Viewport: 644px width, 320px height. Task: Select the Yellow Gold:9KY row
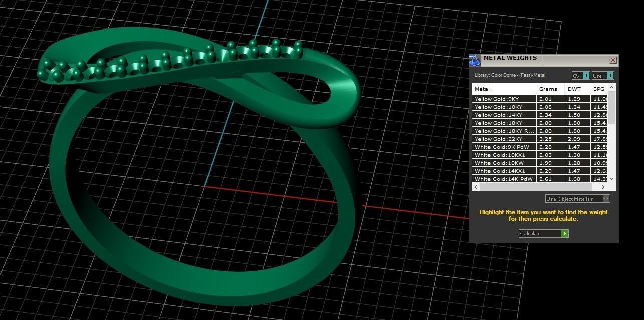coord(540,99)
